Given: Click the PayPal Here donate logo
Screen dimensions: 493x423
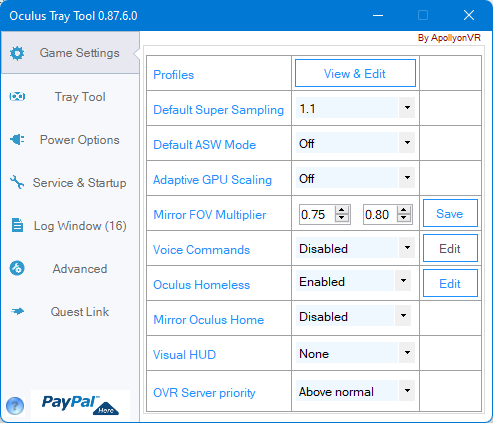Looking at the screenshot, I should tap(80, 404).
